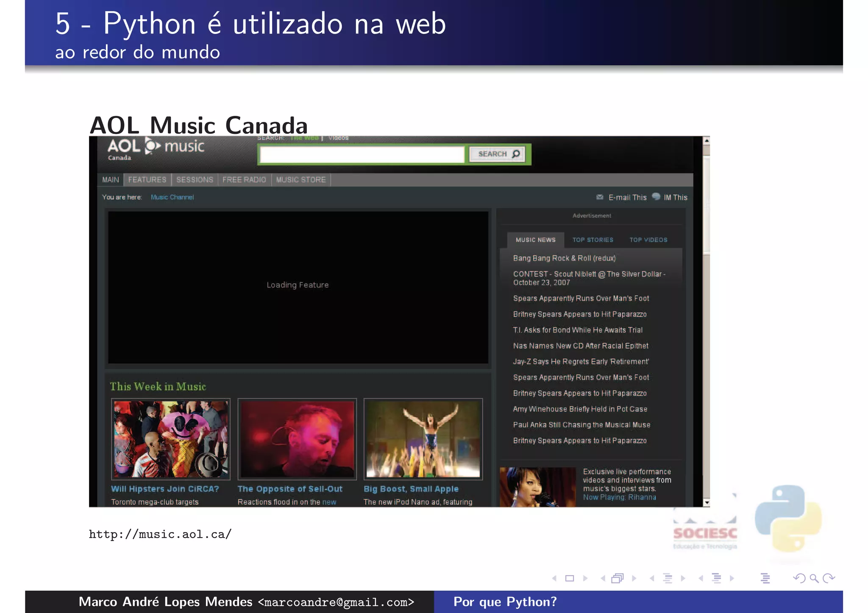Open the iPod Nano crowd thumbnail
Screen dimensions: 868x613
pos(423,439)
